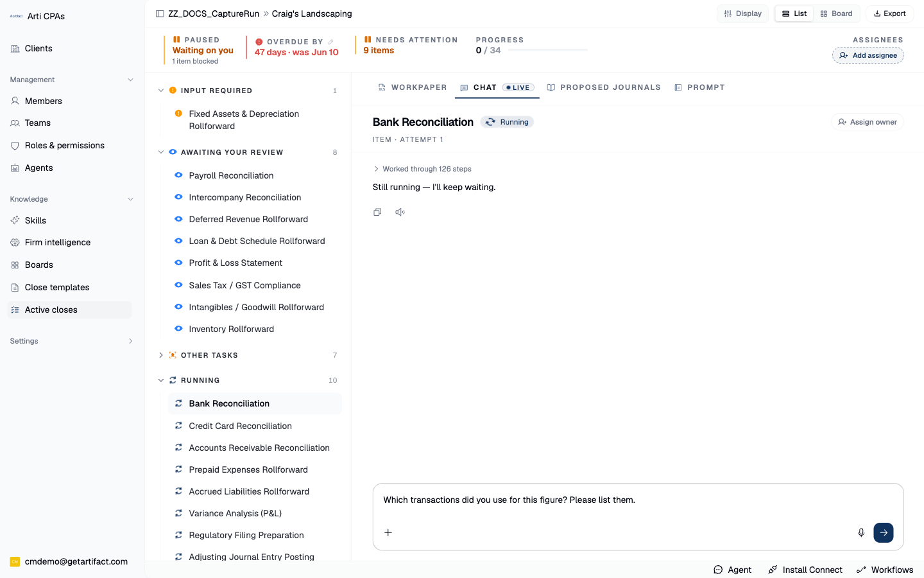Click the microphone icon in chat input
The height and width of the screenshot is (578, 924).
[x=861, y=532]
